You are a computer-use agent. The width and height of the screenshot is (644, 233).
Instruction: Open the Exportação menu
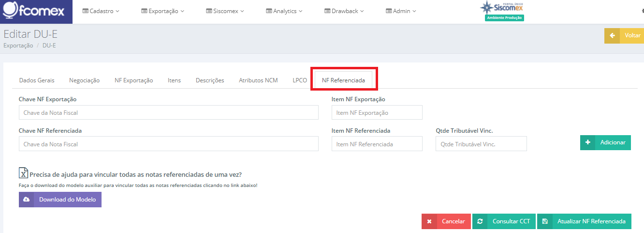(163, 11)
